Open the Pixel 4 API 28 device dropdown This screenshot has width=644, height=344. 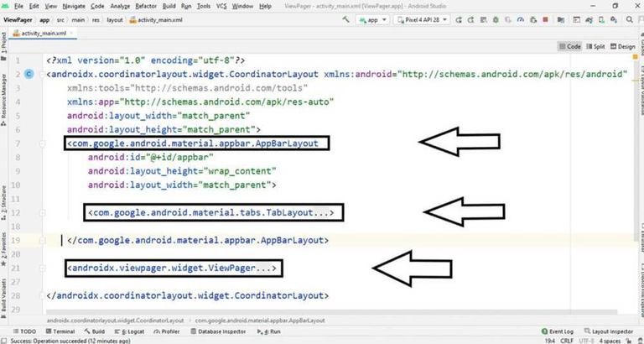(422, 20)
